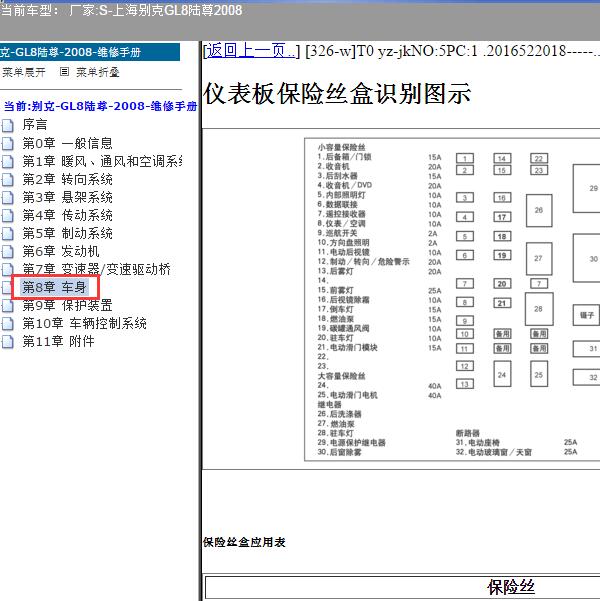600x601 pixels.
Task: Click the page icon beside 第5章 制动系统
Action: 7,233
